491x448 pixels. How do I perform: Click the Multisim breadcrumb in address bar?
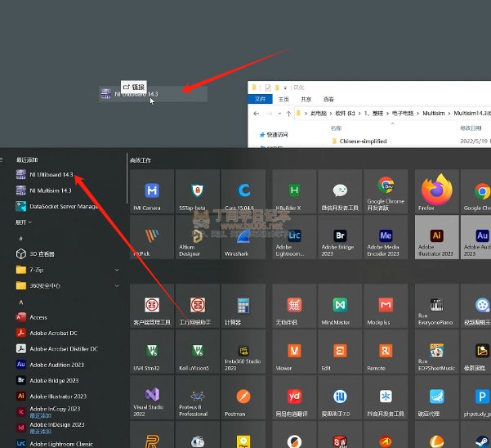click(x=433, y=114)
